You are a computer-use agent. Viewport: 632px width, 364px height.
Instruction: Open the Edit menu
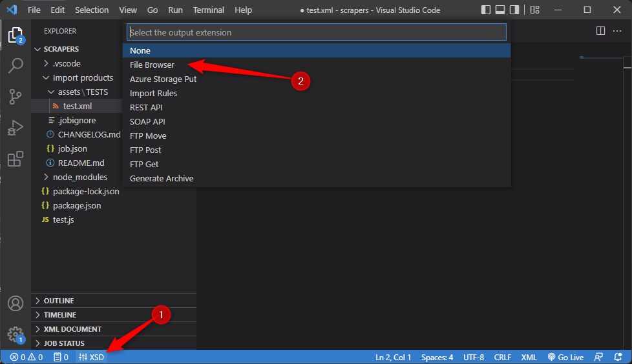click(58, 10)
